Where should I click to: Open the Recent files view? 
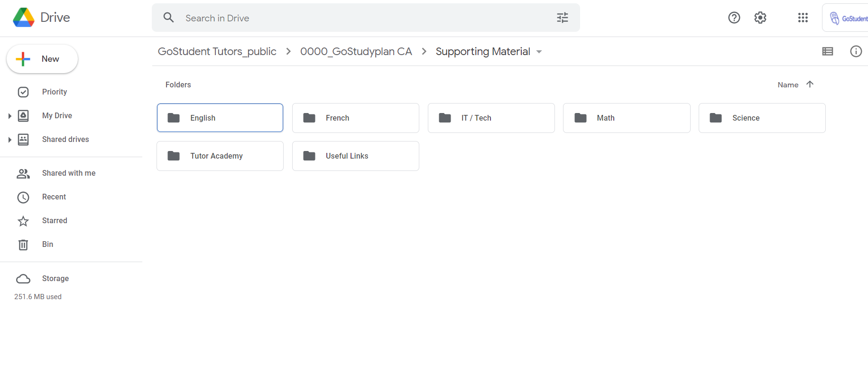(x=54, y=197)
